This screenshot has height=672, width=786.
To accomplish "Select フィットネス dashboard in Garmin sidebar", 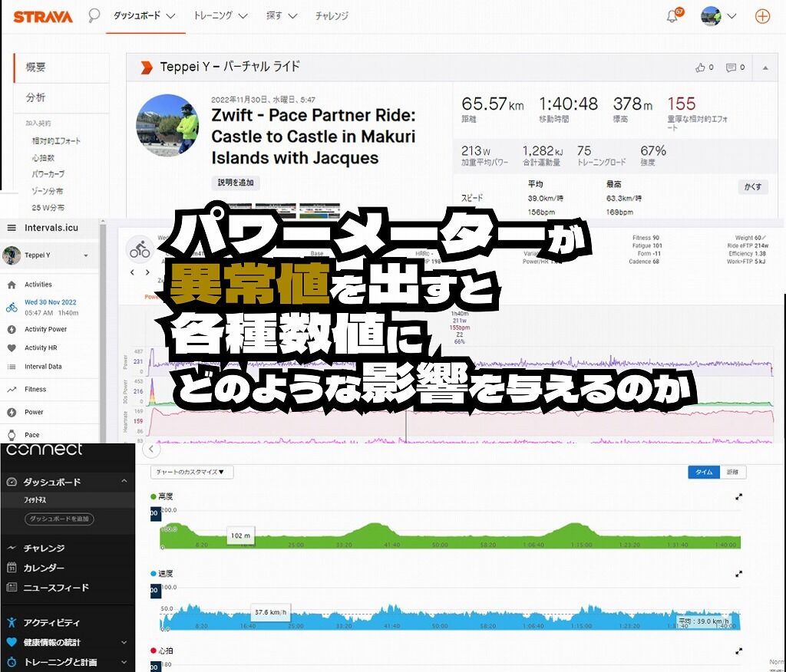I will coord(35,500).
